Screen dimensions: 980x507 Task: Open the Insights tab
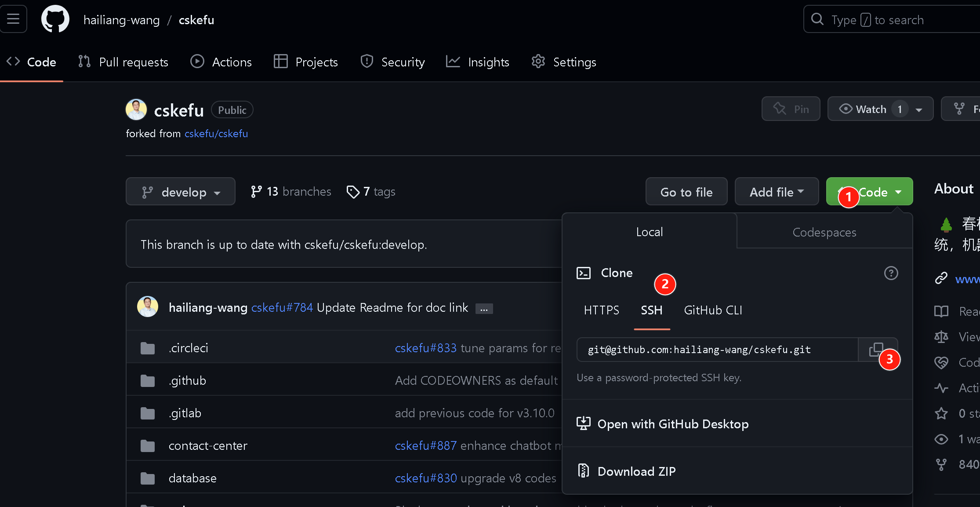(x=478, y=62)
